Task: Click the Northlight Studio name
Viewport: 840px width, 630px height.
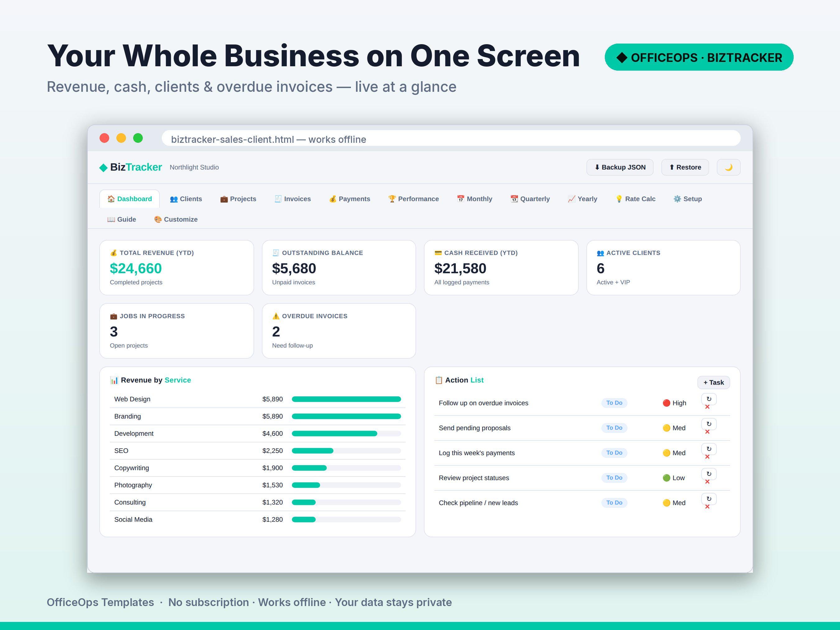Action: pos(194,167)
